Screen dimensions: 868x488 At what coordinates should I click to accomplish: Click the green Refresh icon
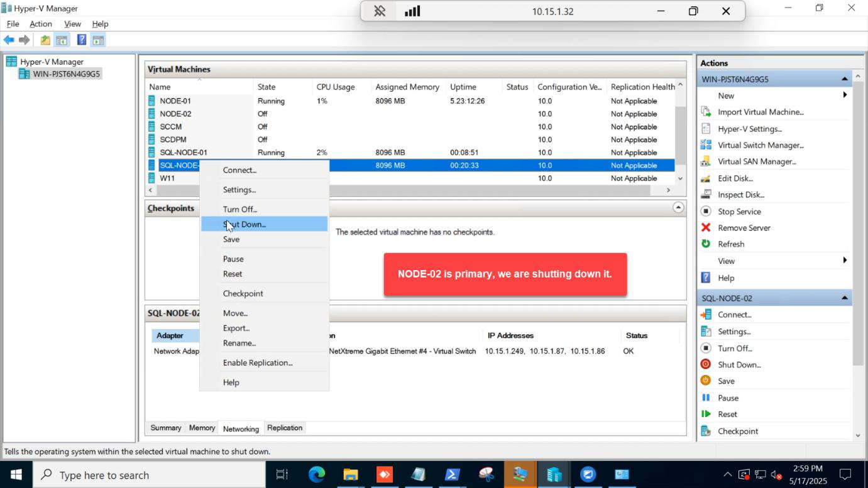click(706, 244)
